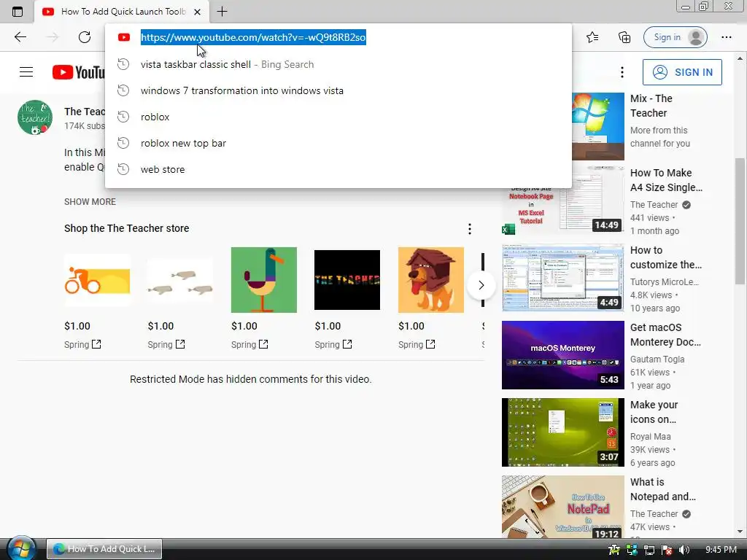
Task: Open Spring link under cyclist item
Action: pos(82,344)
